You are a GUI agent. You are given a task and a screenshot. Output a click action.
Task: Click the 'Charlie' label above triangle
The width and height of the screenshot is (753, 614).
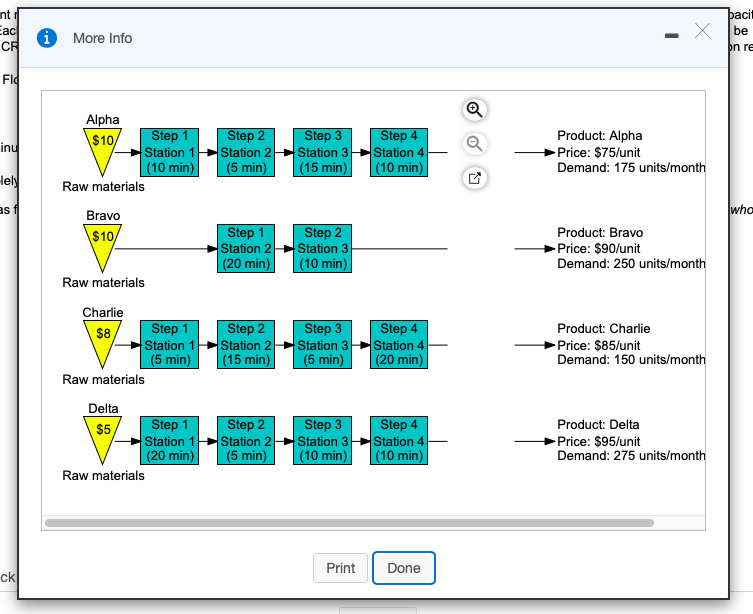pyautogui.click(x=103, y=313)
